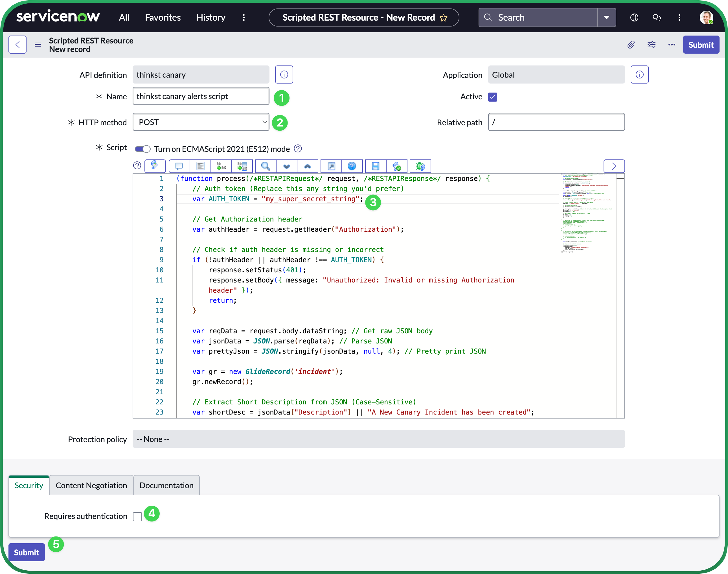Check the Requires authentication checkbox
728x574 pixels.
[x=137, y=516]
